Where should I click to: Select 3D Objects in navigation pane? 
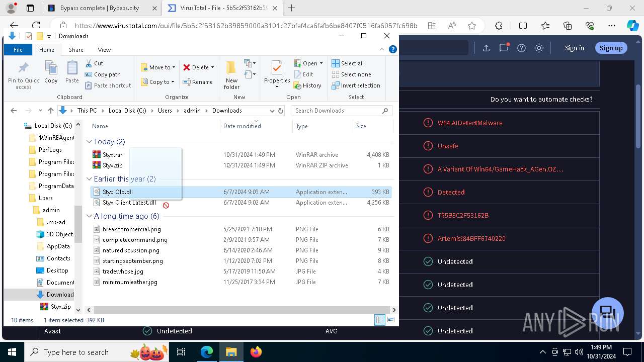pyautogui.click(x=55, y=234)
